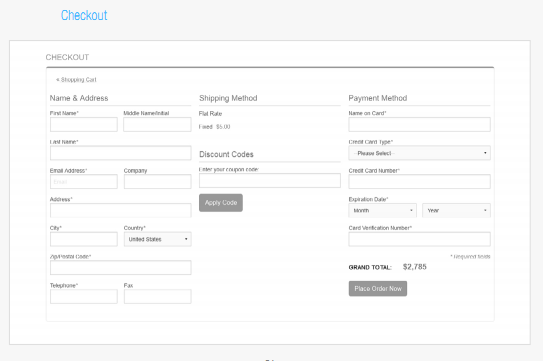Screen dimensions: 543x361
Task: Click the blue Checkout page title
Action: point(84,15)
